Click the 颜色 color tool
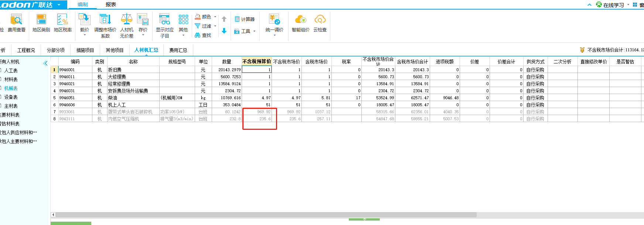The height and width of the screenshot is (225, 644). click(x=203, y=17)
